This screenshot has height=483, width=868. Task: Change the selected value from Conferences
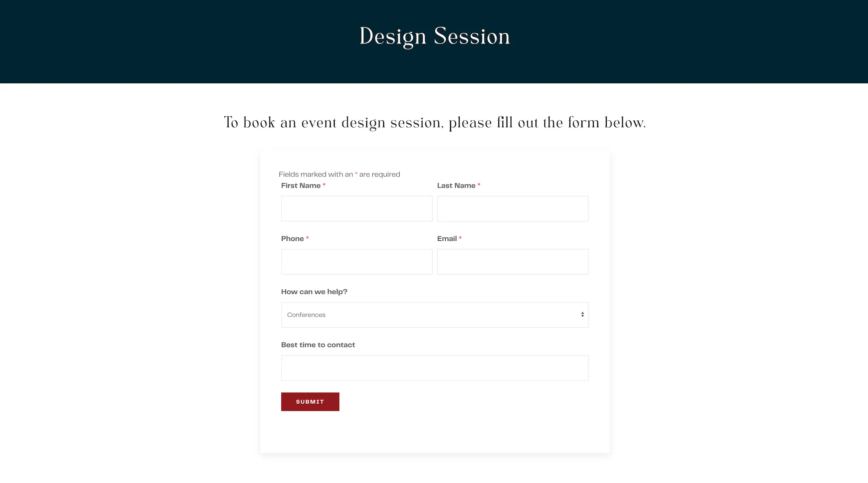pyautogui.click(x=434, y=315)
